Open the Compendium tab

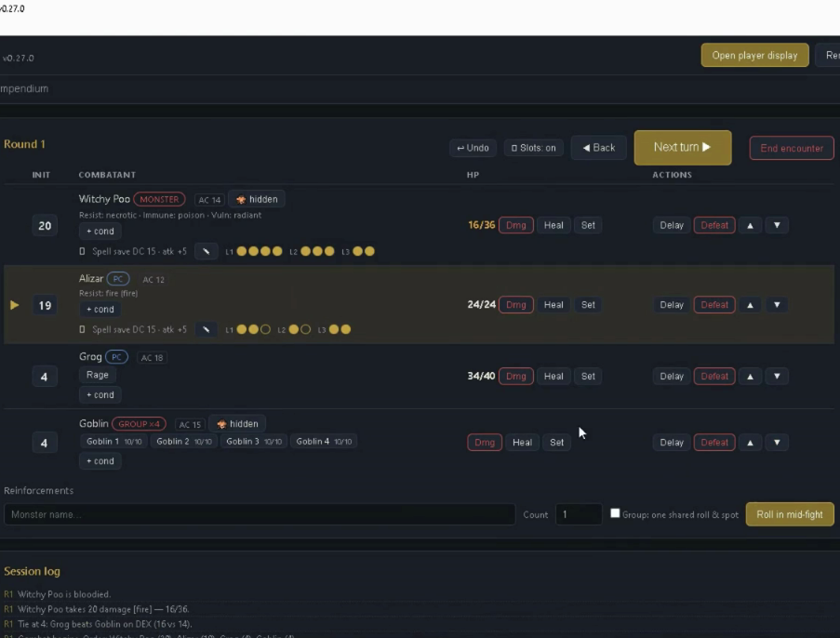24,88
